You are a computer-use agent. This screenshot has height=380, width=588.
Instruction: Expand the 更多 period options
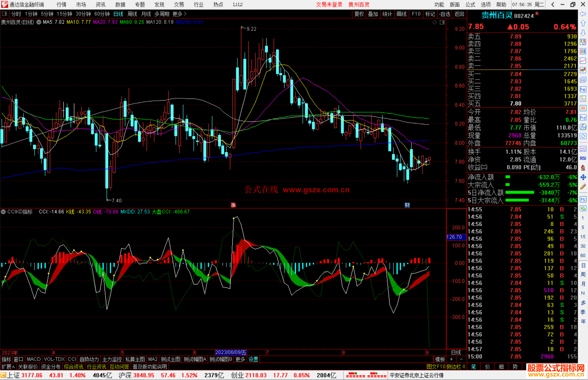(179, 14)
